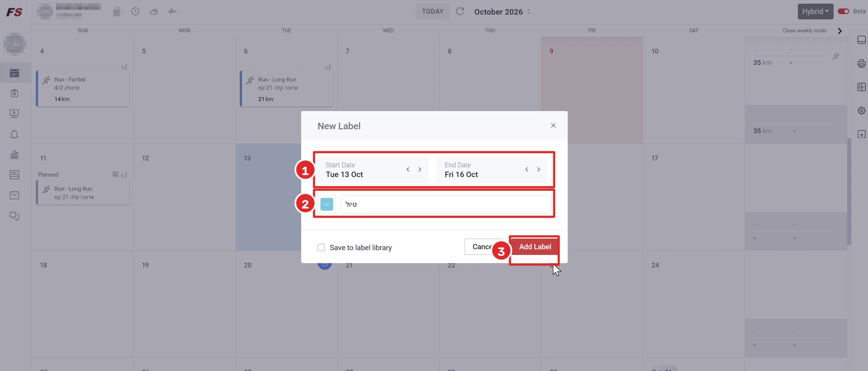The height and width of the screenshot is (371, 868).
Task: Click the Close weekly totals link
Action: pos(804,31)
